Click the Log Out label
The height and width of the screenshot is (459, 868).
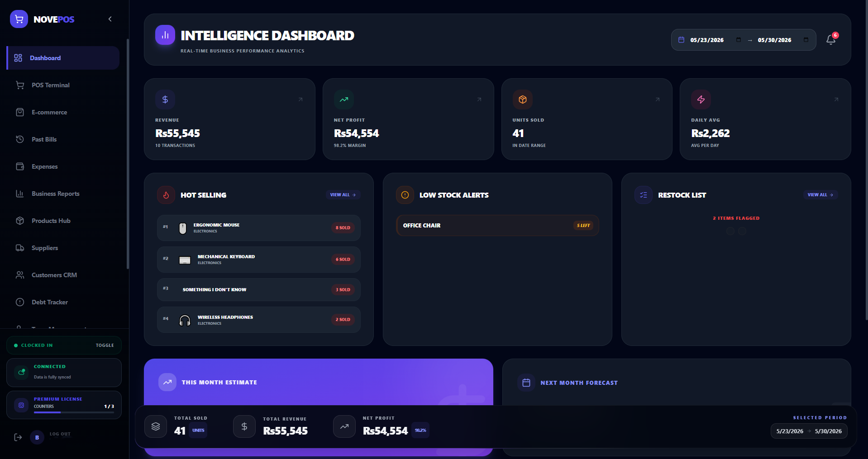(60, 434)
